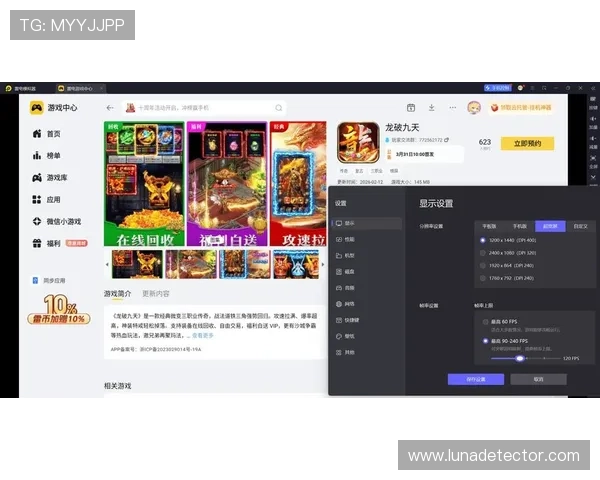Viewport: 600px width, 480px height.
Task: Open the three-dots more menu
Action: [453, 108]
